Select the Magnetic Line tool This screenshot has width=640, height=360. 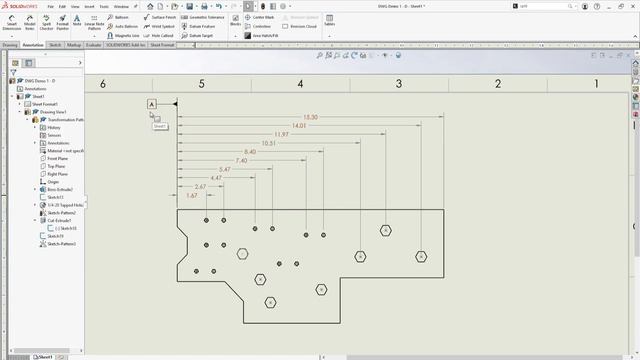pyautogui.click(x=123, y=36)
